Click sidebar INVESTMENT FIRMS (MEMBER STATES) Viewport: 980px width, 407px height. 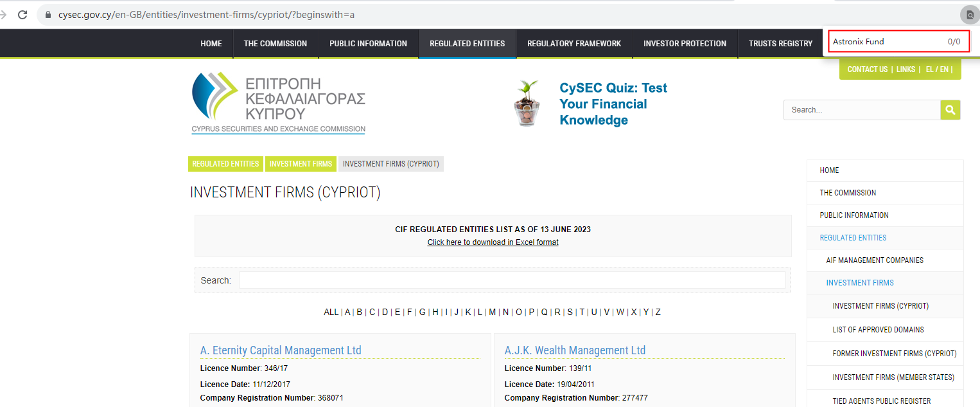tap(885, 377)
